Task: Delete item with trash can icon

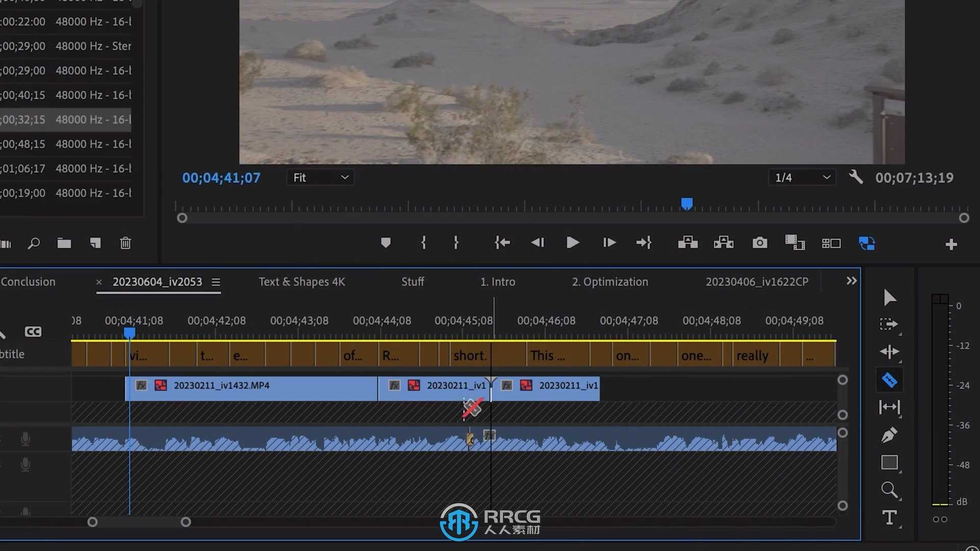Action: click(125, 243)
